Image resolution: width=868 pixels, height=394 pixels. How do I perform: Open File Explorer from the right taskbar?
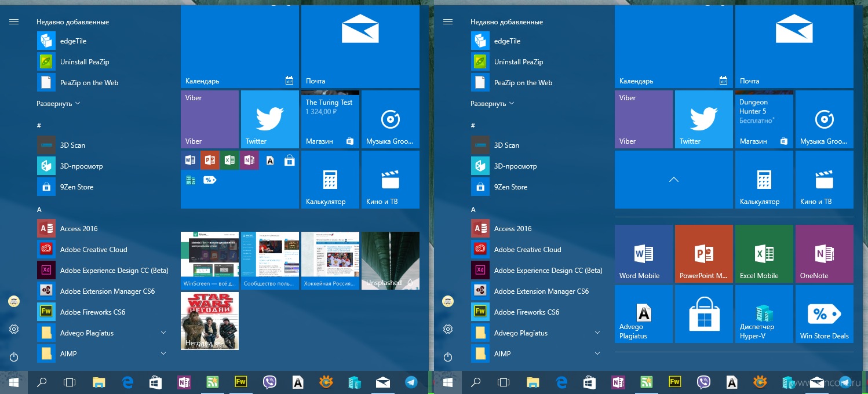coord(533,382)
